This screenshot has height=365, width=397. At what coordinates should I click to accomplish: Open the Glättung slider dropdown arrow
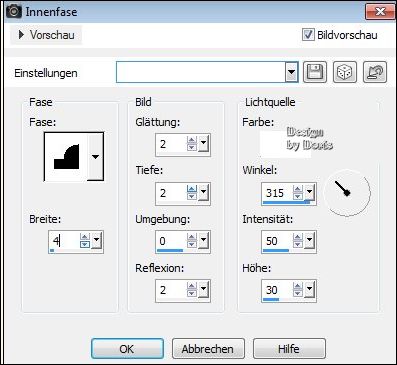203,144
